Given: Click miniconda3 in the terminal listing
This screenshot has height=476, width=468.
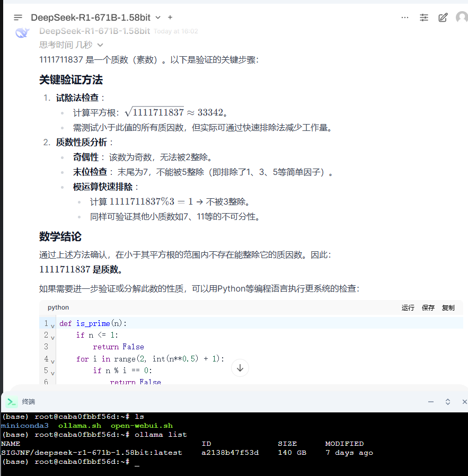Looking at the screenshot, I should (x=24, y=426).
